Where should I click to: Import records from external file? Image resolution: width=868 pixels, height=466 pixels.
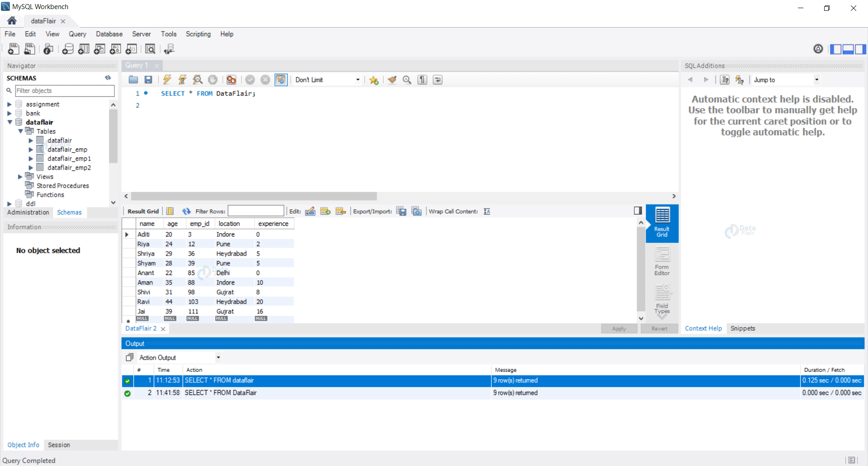[x=416, y=211]
